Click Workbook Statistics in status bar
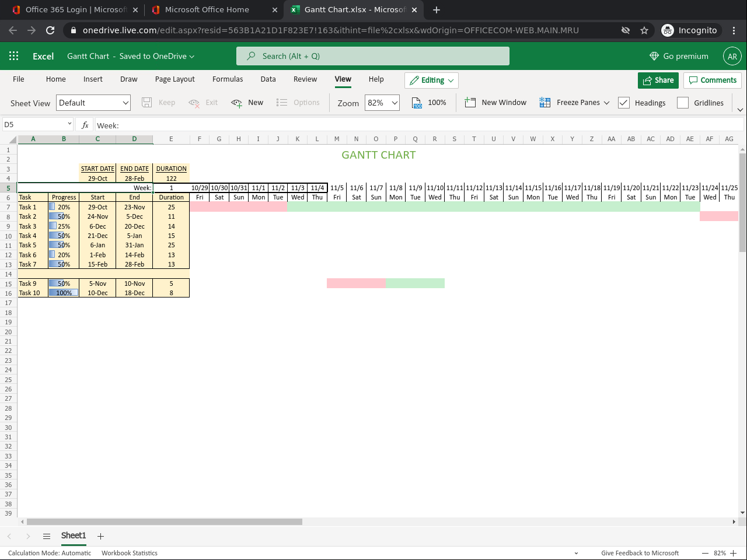The height and width of the screenshot is (560, 747). pos(130,553)
